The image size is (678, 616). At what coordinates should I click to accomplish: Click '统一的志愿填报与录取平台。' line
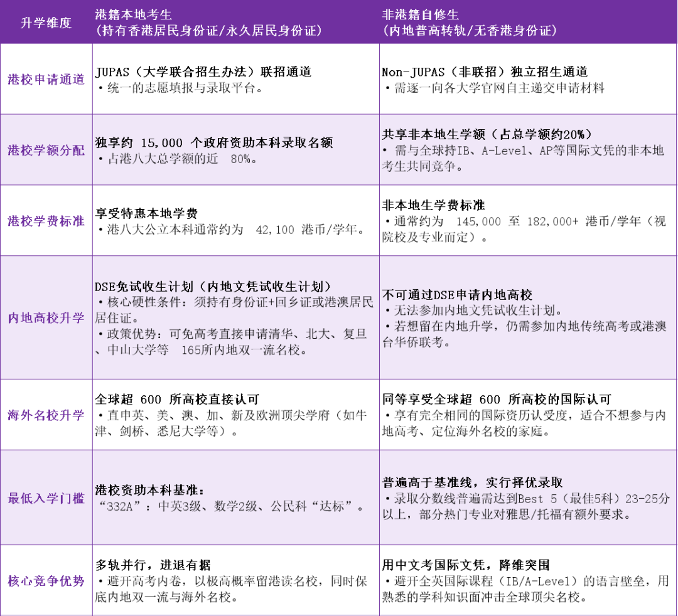coord(180,88)
